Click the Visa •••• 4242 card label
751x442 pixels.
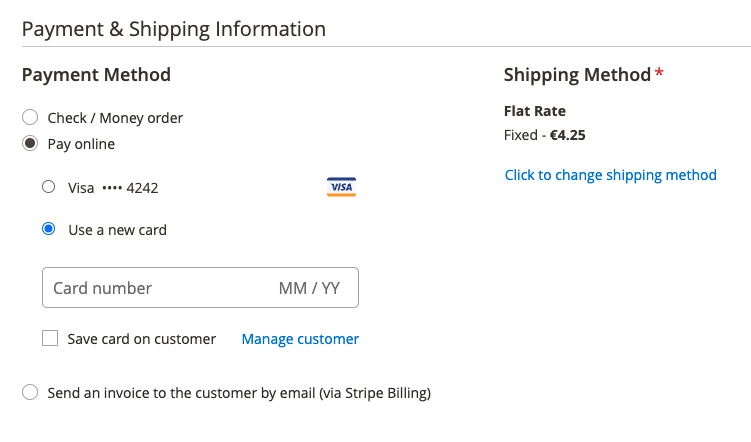[113, 188]
